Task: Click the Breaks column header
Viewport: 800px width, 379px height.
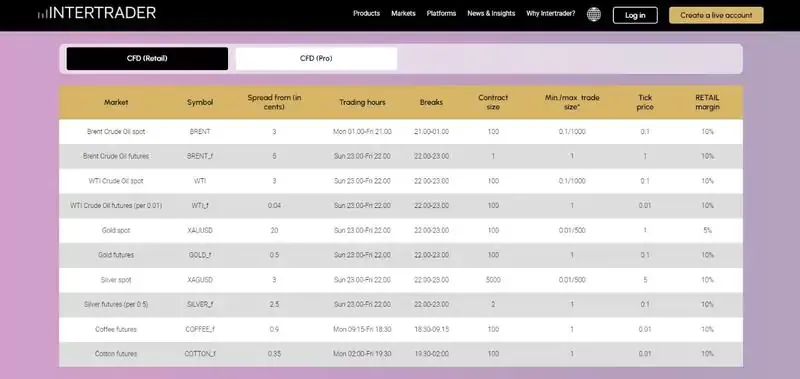Action: pyautogui.click(x=431, y=103)
